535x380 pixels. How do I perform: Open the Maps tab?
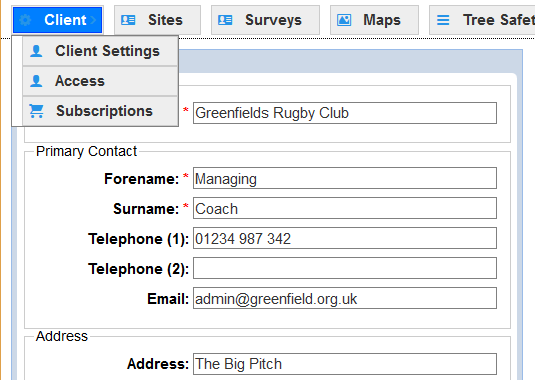[374, 20]
